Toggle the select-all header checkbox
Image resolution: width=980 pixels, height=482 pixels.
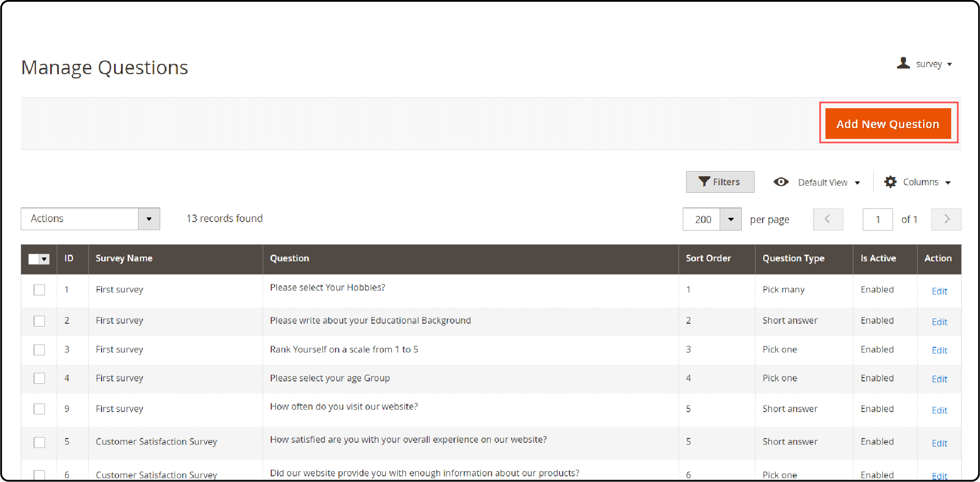[x=34, y=259]
